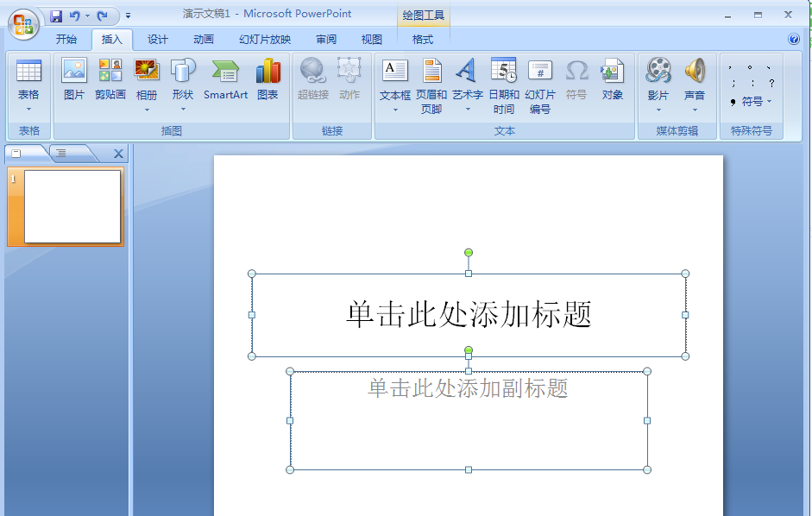Viewport: 812px width, 516px height.
Task: Insert a 声音 sound
Action: pyautogui.click(x=695, y=79)
